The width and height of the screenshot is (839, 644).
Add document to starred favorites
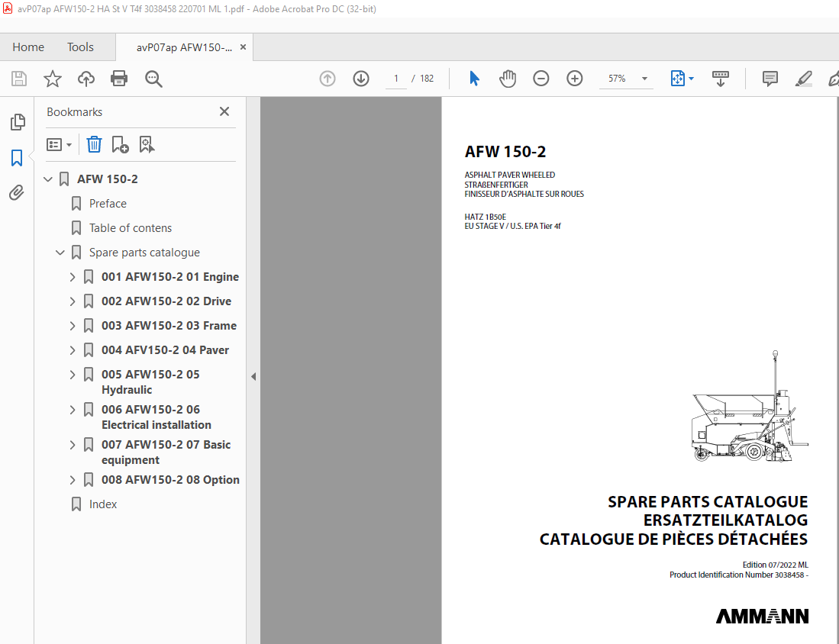point(53,79)
